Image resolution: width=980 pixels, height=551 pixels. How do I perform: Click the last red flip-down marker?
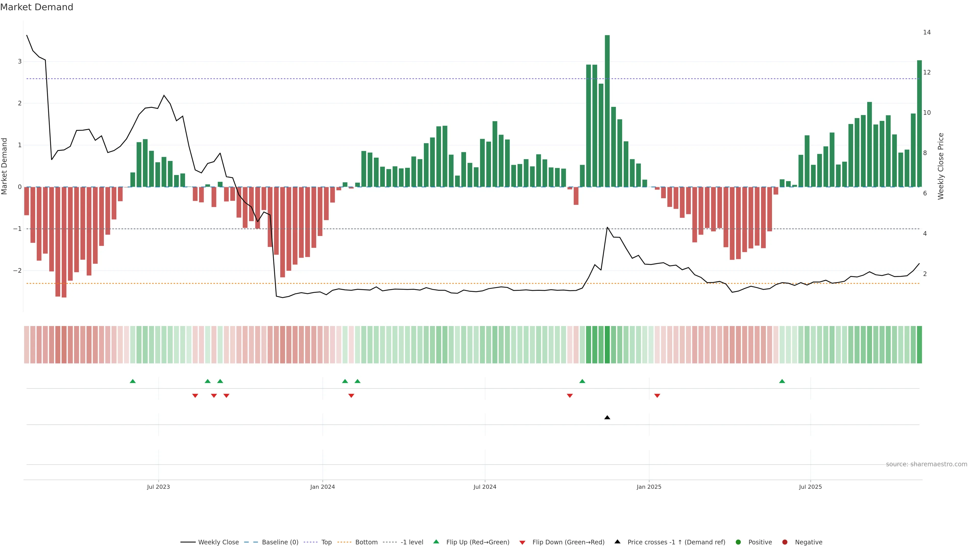[657, 396]
